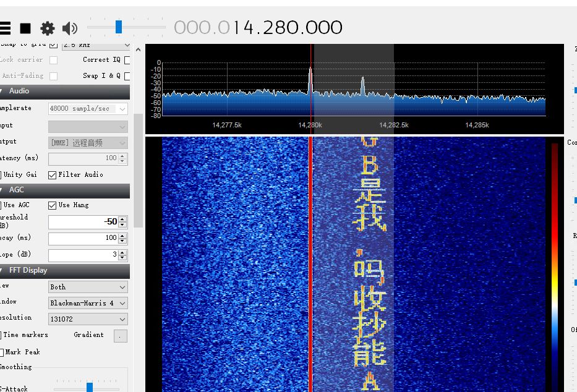Click the Latency (ms) value field
Image resolution: width=577 pixels, height=392 pixels.
84,159
